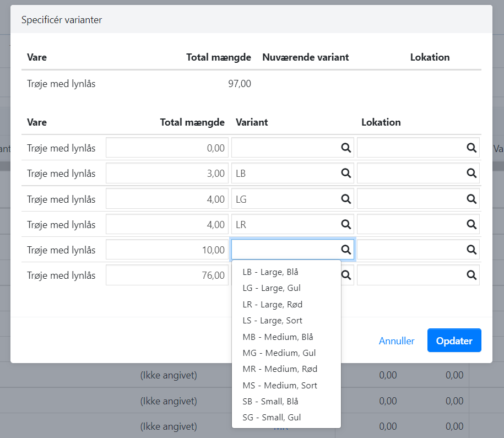This screenshot has width=504, height=438.
Task: Click search icon in LR variant field
Action: [x=346, y=224]
